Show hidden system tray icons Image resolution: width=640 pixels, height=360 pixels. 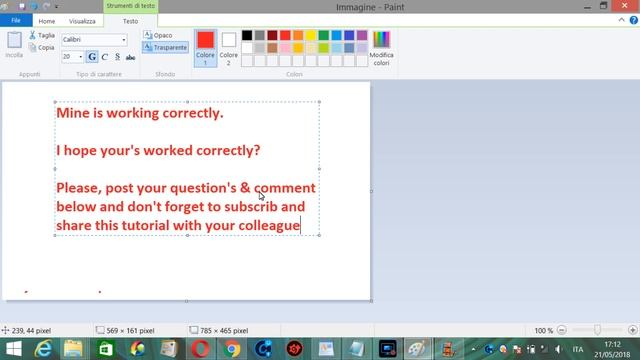tap(473, 349)
